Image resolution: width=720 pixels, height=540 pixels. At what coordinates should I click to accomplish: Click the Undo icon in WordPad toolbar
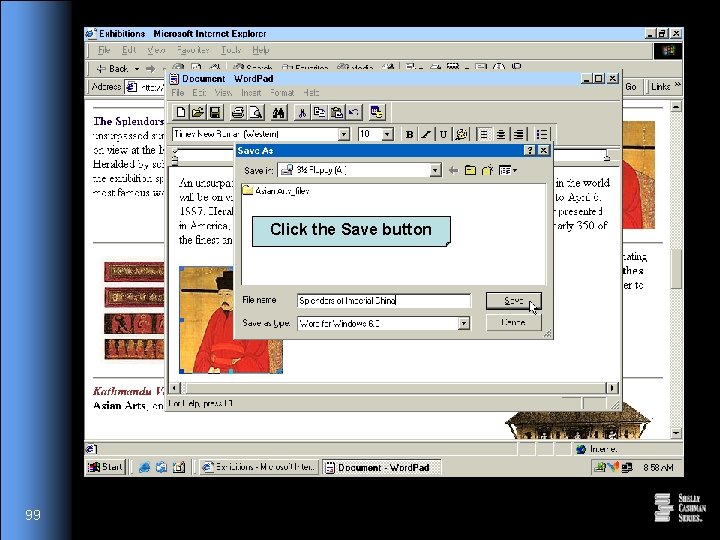pyautogui.click(x=354, y=112)
